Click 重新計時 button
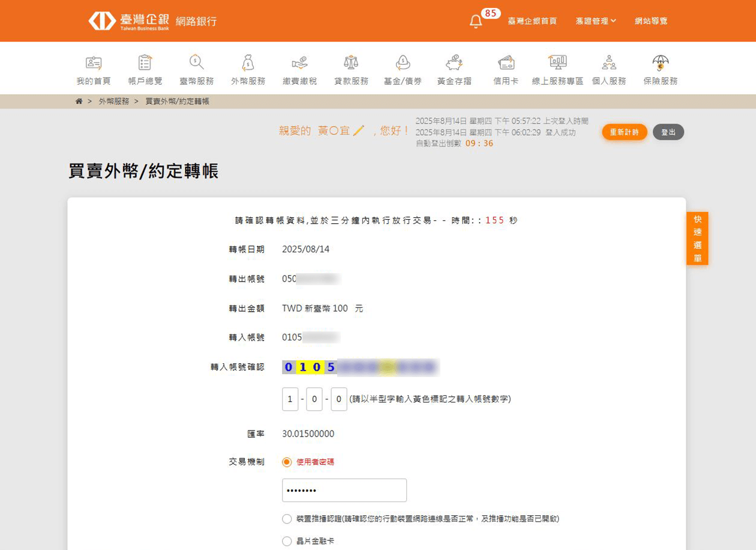 tap(624, 132)
